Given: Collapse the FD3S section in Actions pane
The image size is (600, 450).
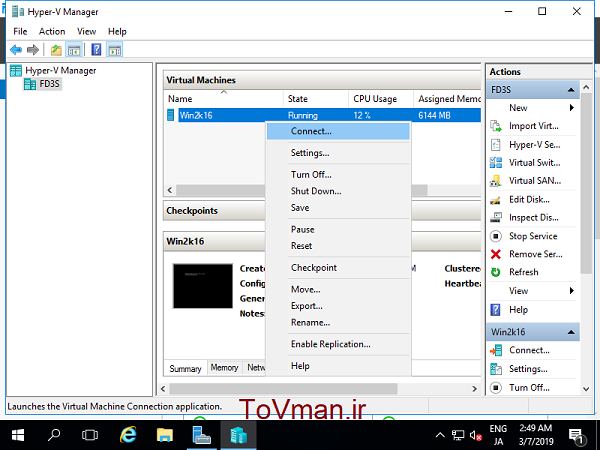Looking at the screenshot, I should coord(571,90).
